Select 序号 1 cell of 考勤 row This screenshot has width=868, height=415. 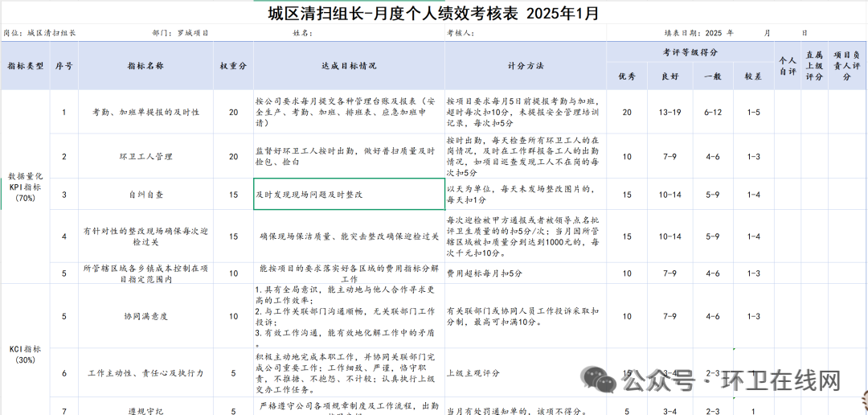(63, 112)
